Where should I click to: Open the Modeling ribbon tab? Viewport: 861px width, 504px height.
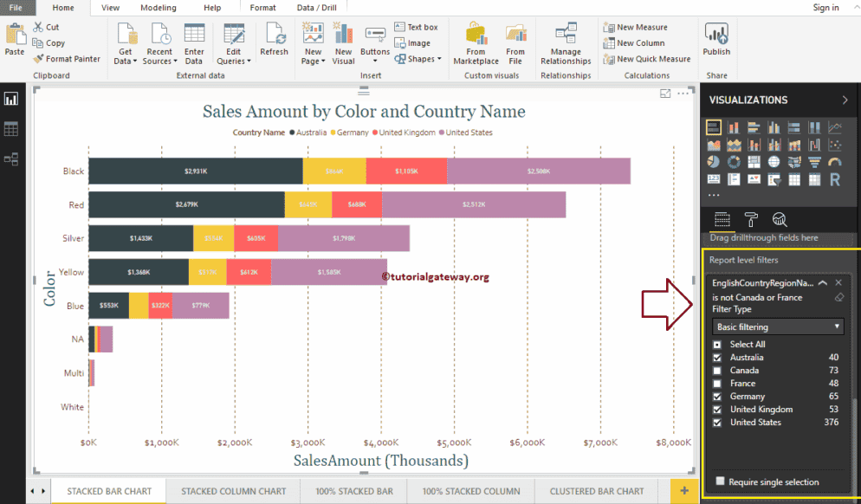(158, 7)
